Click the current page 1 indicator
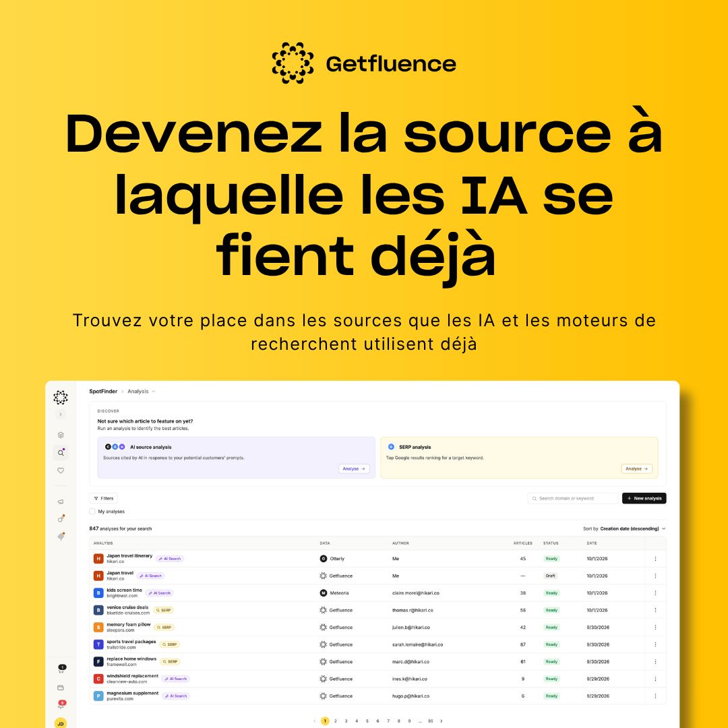Screen dimensions: 728x728 tap(325, 721)
